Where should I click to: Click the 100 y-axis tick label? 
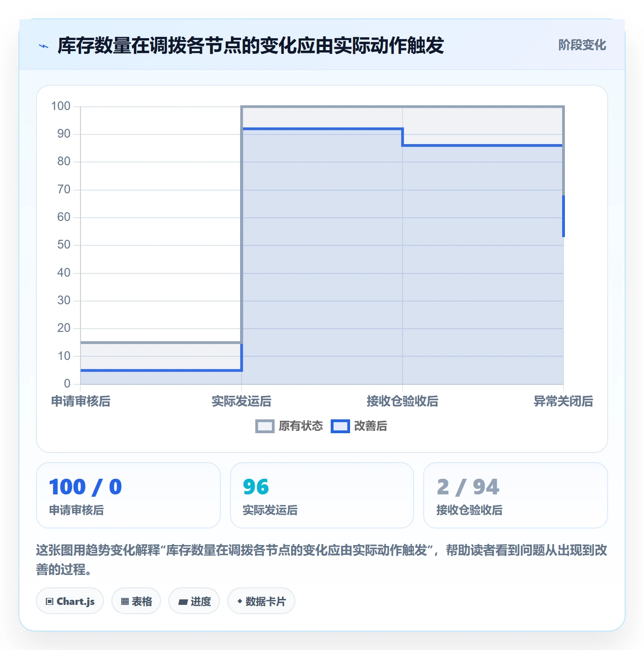click(61, 106)
